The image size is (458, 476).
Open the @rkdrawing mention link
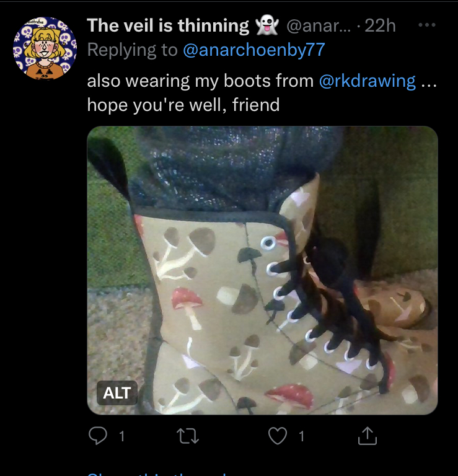368,81
